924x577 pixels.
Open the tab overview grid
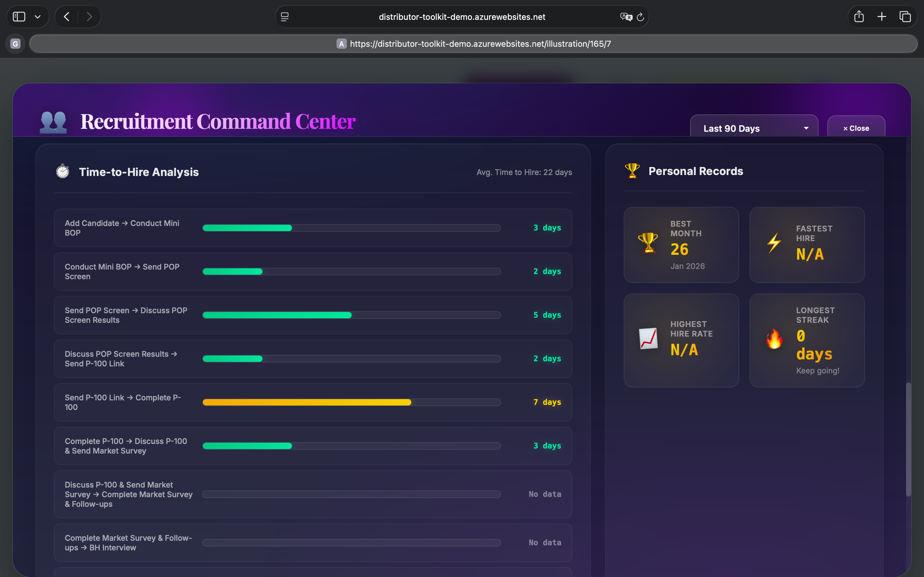pos(905,16)
